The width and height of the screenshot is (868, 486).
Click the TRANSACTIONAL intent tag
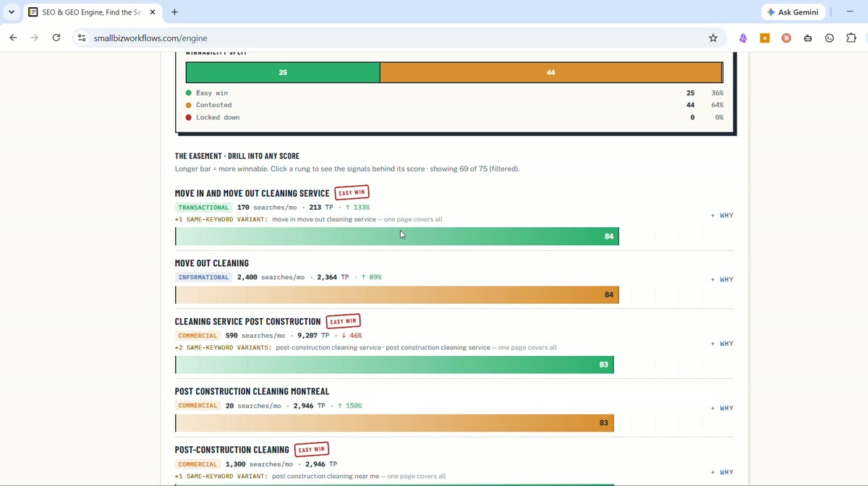point(203,208)
